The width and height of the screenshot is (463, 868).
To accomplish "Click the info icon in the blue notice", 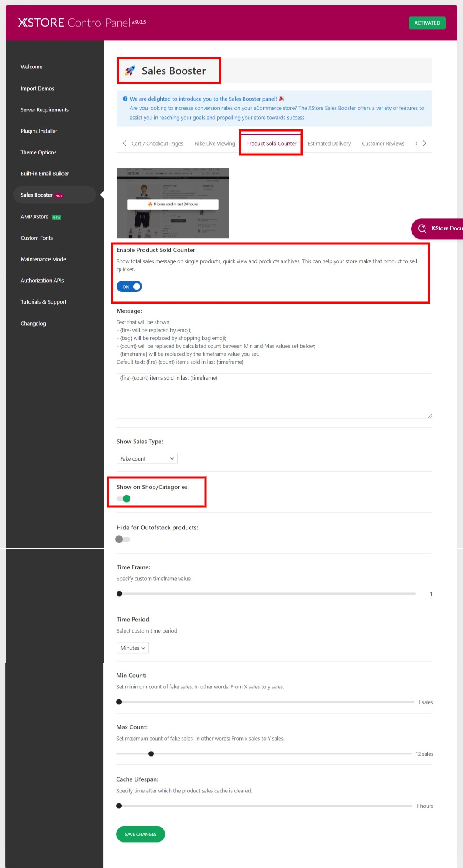I will click(125, 99).
